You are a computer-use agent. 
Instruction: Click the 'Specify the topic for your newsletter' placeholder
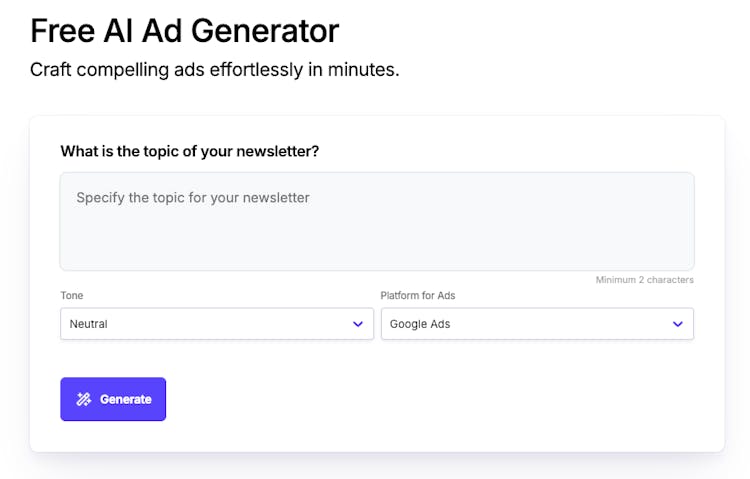[193, 198]
